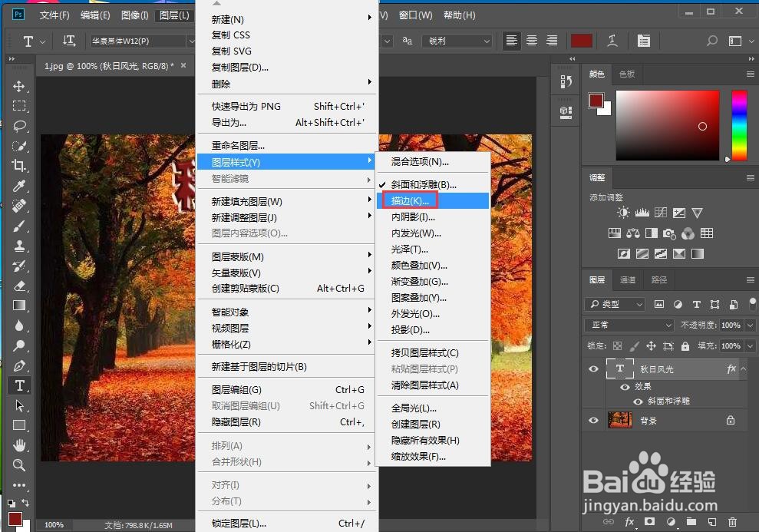Apply center text alignment

click(x=531, y=41)
